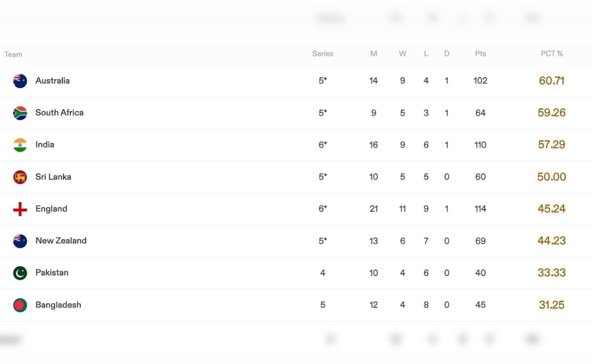Click Australia's 60.71 percentage value
Screen dimensions: 592x364
[552, 81]
